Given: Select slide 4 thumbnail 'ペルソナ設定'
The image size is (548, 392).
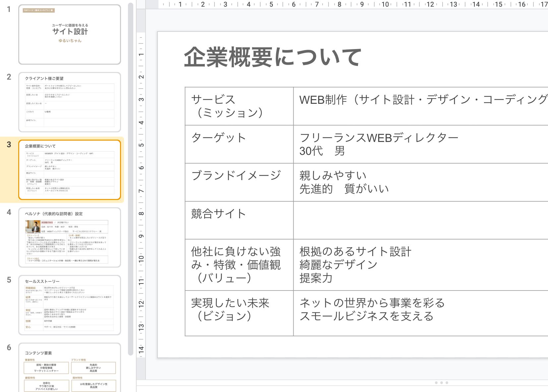Looking at the screenshot, I should (x=70, y=237).
